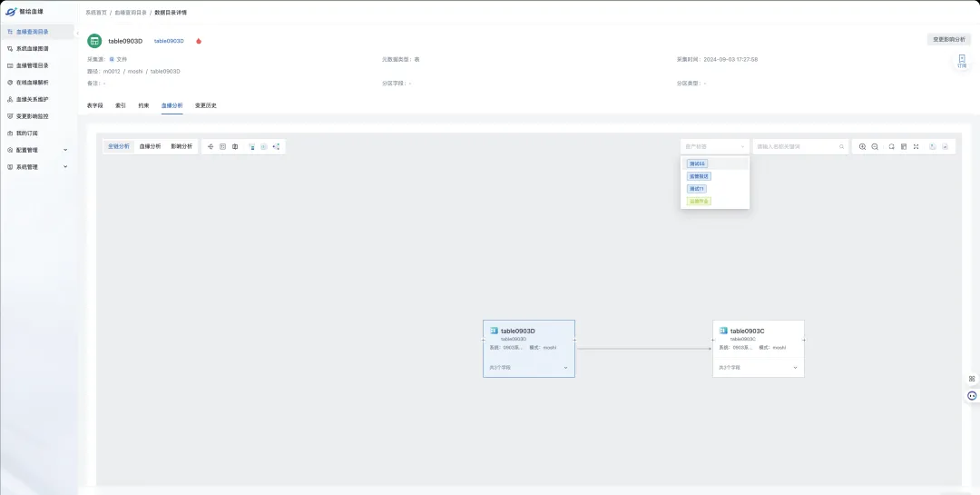Click the search magnifier icon

coord(842,146)
